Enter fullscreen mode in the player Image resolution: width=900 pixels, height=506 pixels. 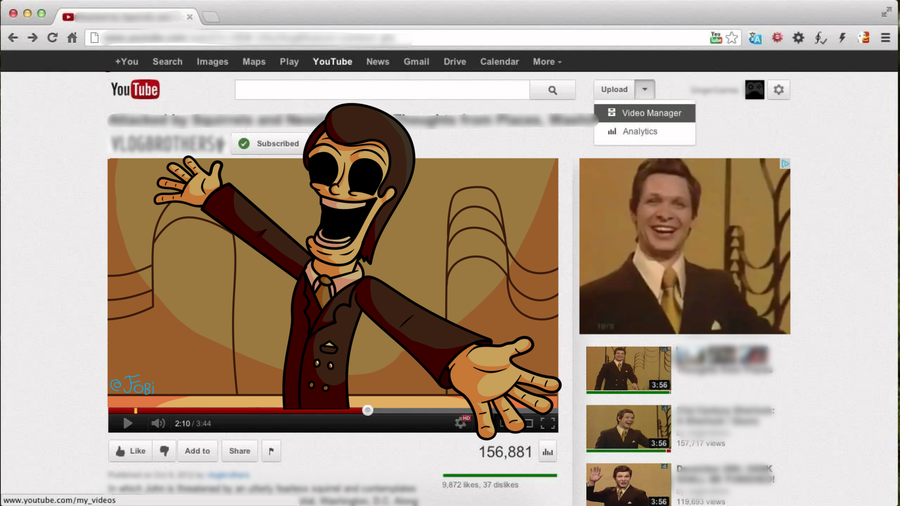click(548, 423)
